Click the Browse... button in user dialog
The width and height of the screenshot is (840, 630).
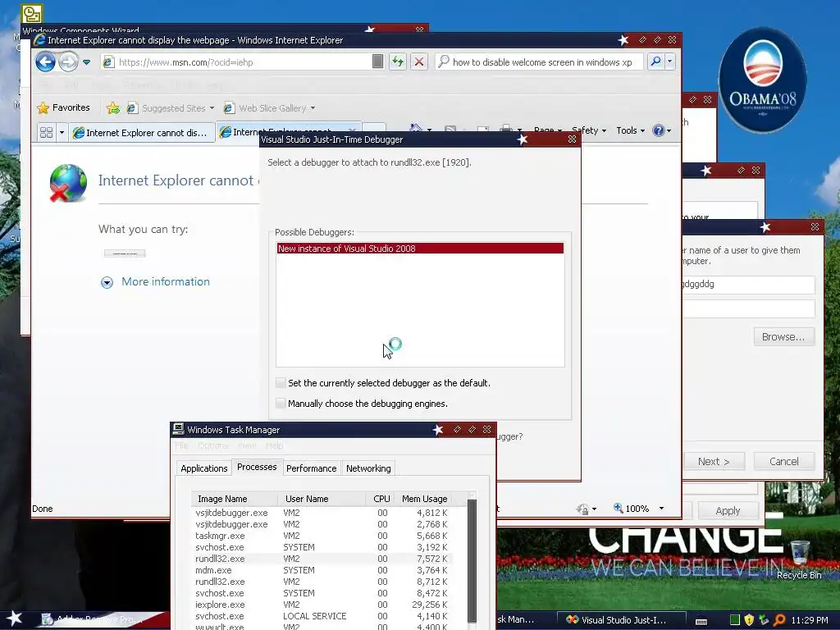[x=783, y=336]
